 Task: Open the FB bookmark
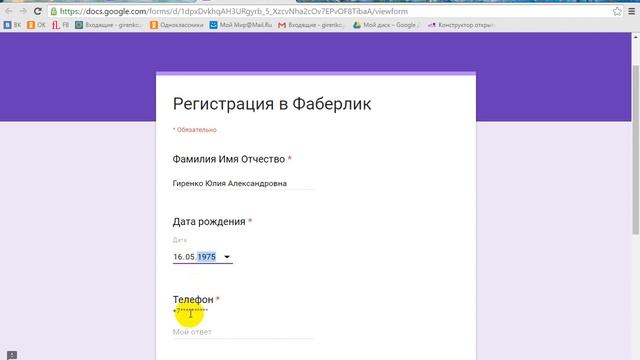(x=60, y=25)
